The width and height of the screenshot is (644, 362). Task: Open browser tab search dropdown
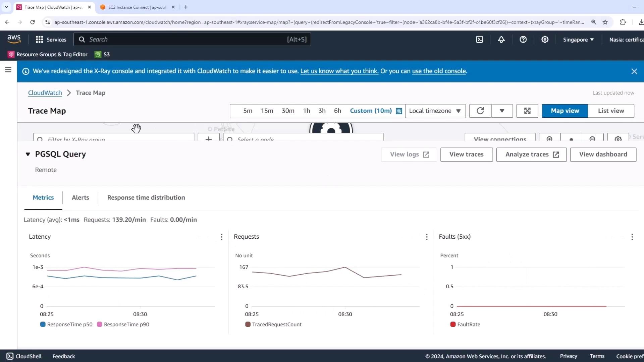coord(6,7)
